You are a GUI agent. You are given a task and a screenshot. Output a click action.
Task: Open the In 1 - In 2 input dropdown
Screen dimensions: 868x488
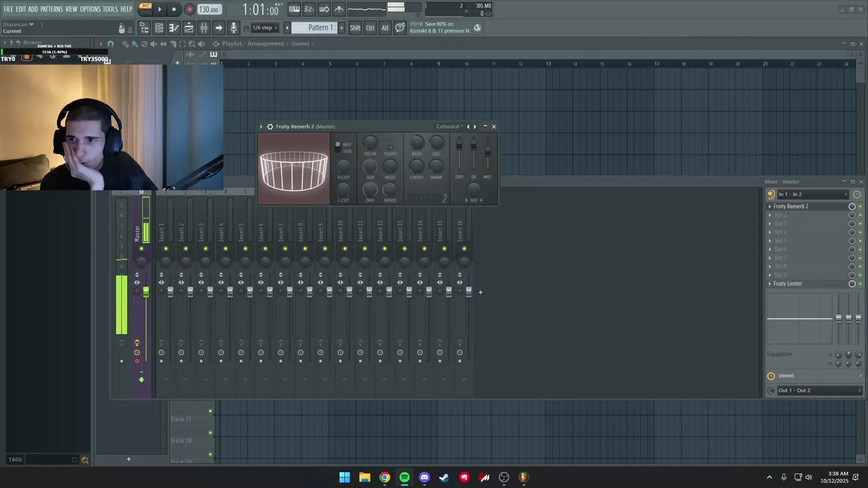coord(812,195)
